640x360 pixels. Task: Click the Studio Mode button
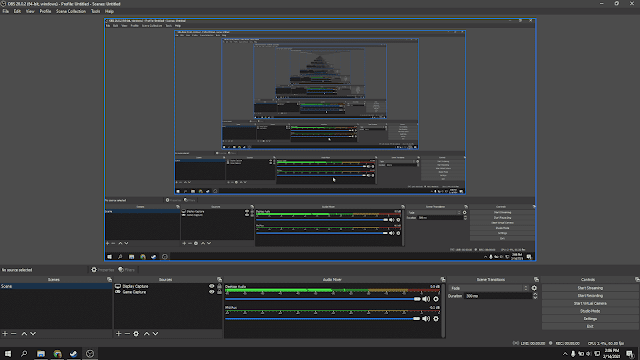pyautogui.click(x=590, y=311)
